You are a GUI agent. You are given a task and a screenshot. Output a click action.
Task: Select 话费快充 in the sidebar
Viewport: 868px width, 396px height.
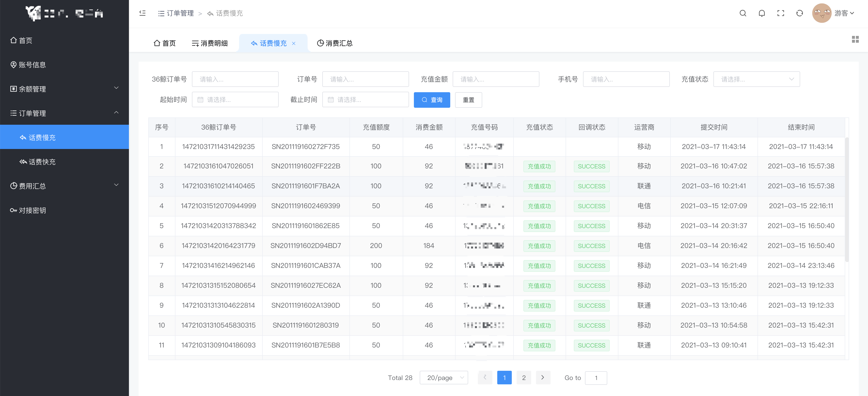[42, 162]
